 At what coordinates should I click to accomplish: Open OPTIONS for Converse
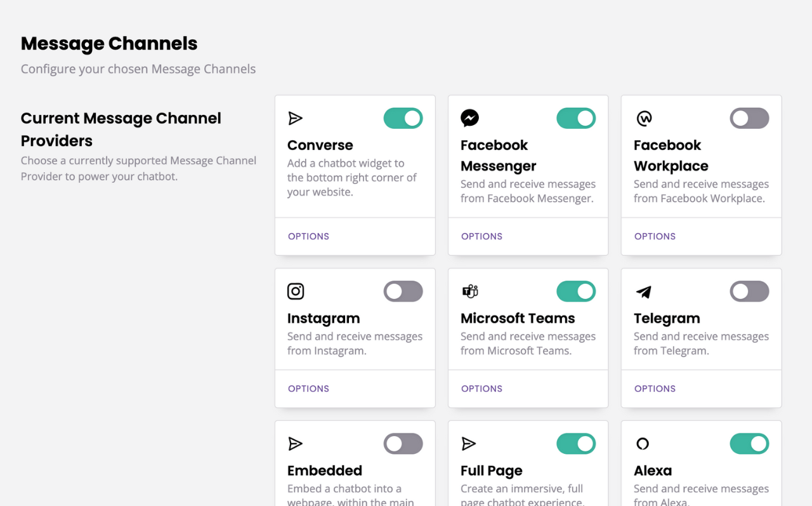point(308,236)
